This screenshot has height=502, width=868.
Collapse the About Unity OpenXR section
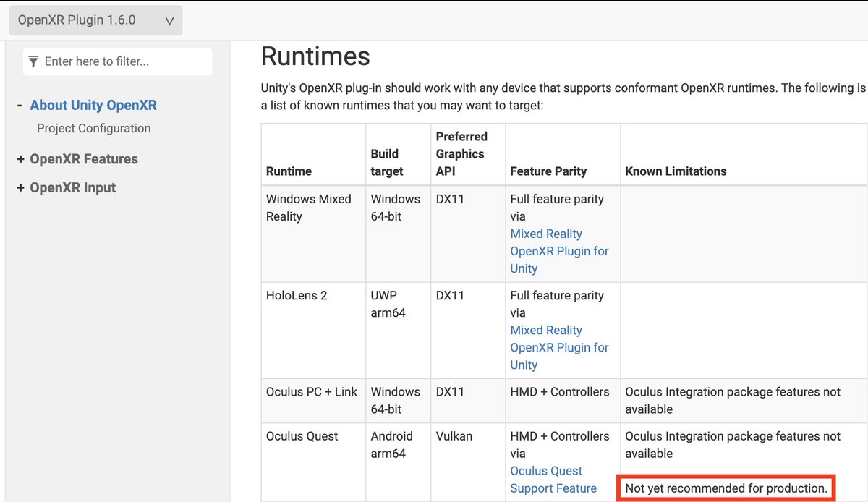click(19, 105)
